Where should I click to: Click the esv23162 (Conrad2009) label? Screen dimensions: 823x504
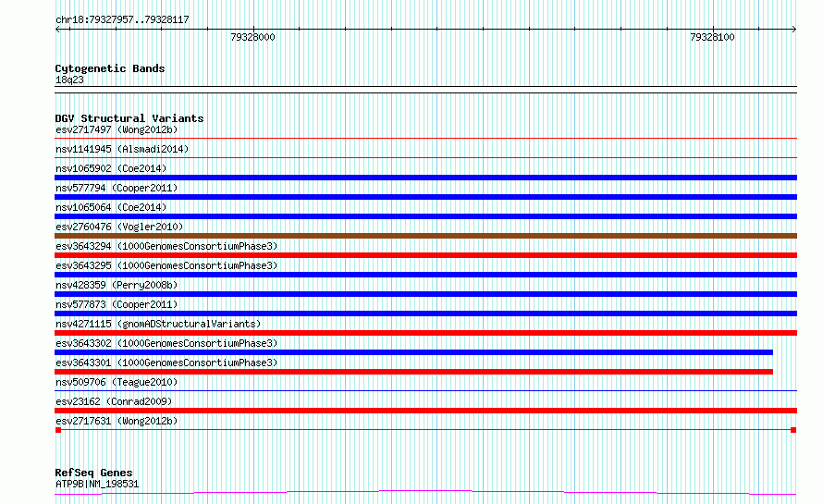pyautogui.click(x=114, y=401)
